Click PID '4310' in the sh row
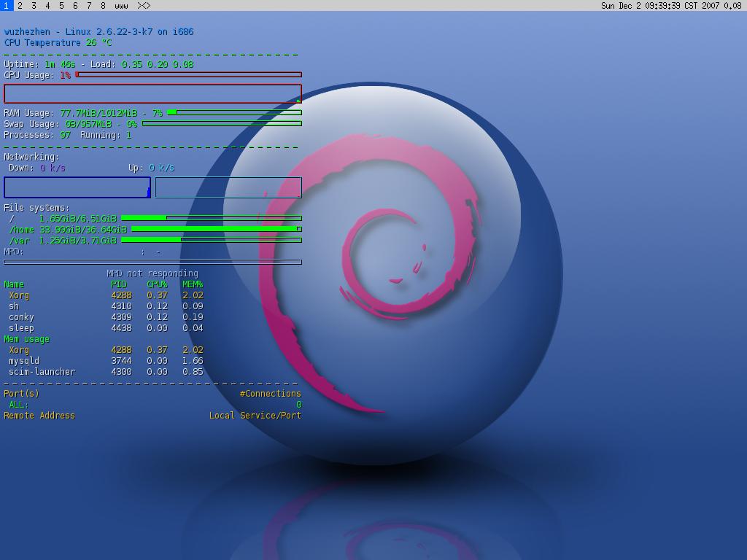This screenshot has height=560, width=747. point(122,306)
